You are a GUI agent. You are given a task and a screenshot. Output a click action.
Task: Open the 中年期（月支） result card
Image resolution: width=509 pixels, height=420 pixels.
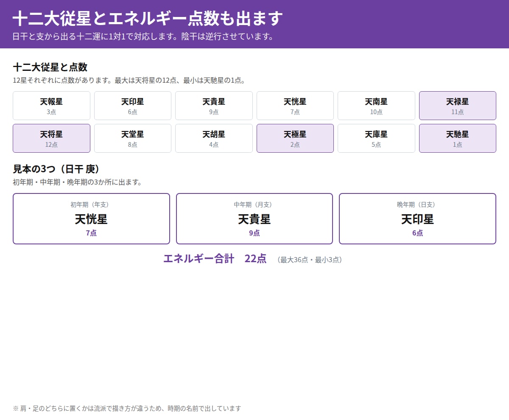tap(255, 219)
